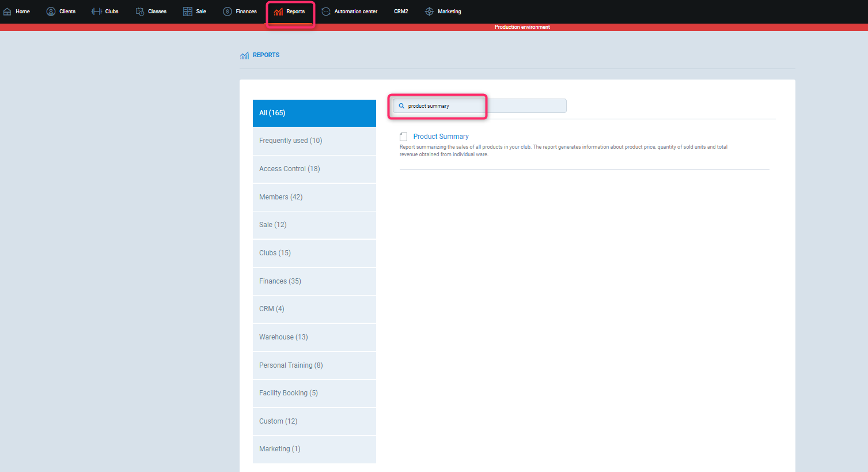Switch to Members (42) reports
The image size is (868, 472).
click(314, 197)
